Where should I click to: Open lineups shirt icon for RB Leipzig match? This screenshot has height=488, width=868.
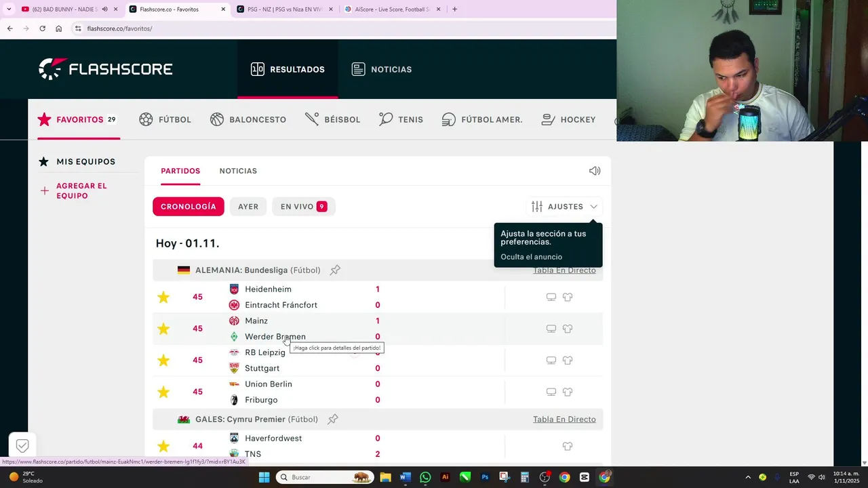[568, 360]
